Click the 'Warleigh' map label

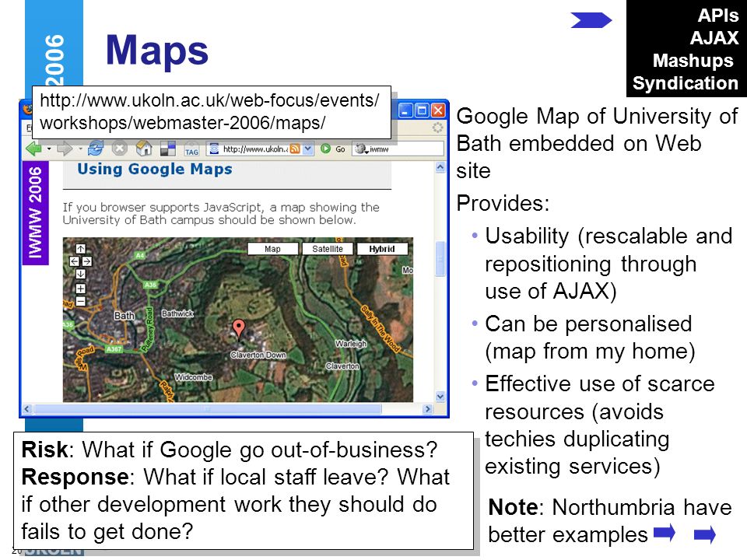click(x=351, y=343)
